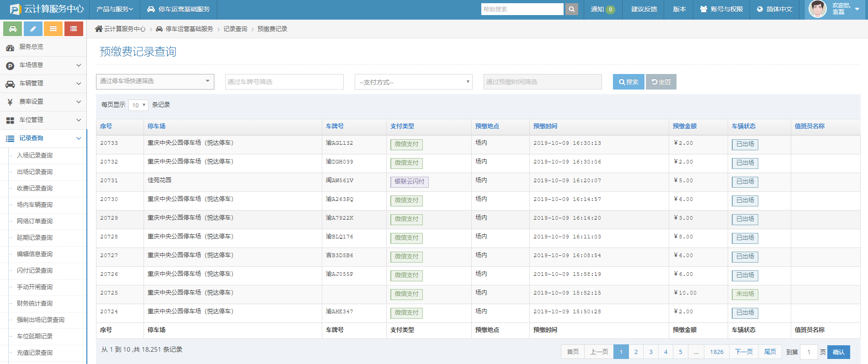Open the parking lot quick filter dropdown
The height and width of the screenshot is (364, 868).
pyautogui.click(x=155, y=81)
